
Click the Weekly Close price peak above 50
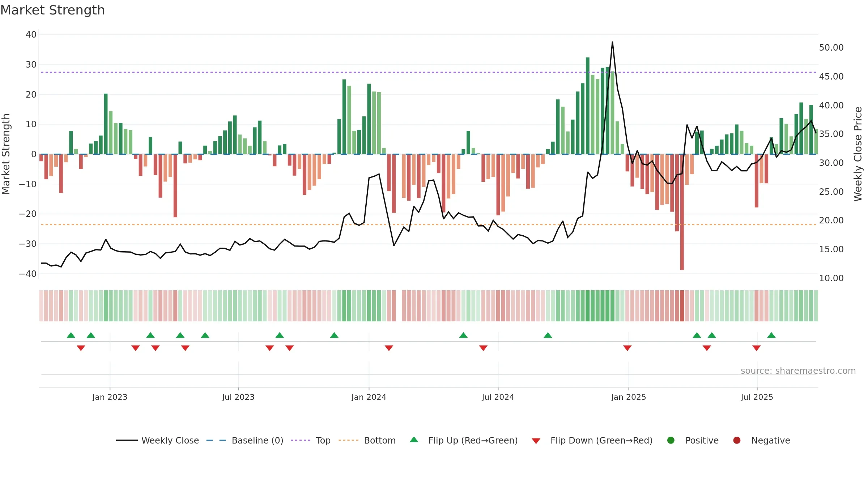[612, 42]
